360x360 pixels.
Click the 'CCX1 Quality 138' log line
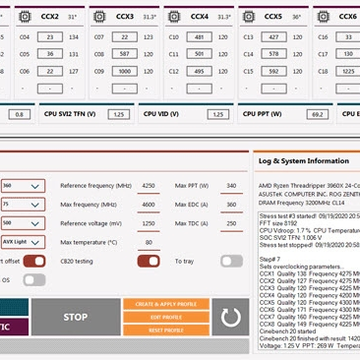click(310, 274)
